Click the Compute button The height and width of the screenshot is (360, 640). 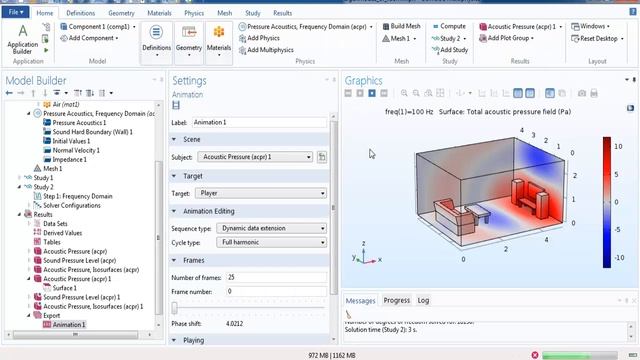click(x=448, y=27)
